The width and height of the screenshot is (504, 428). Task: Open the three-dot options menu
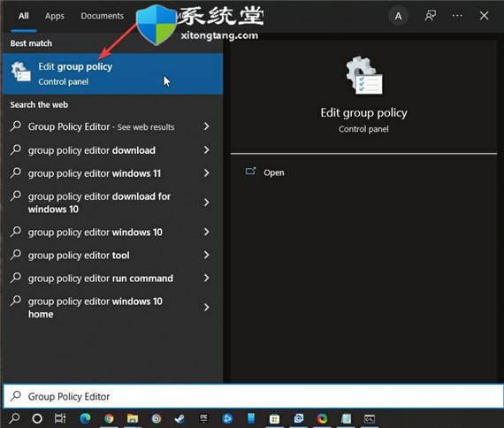[457, 15]
